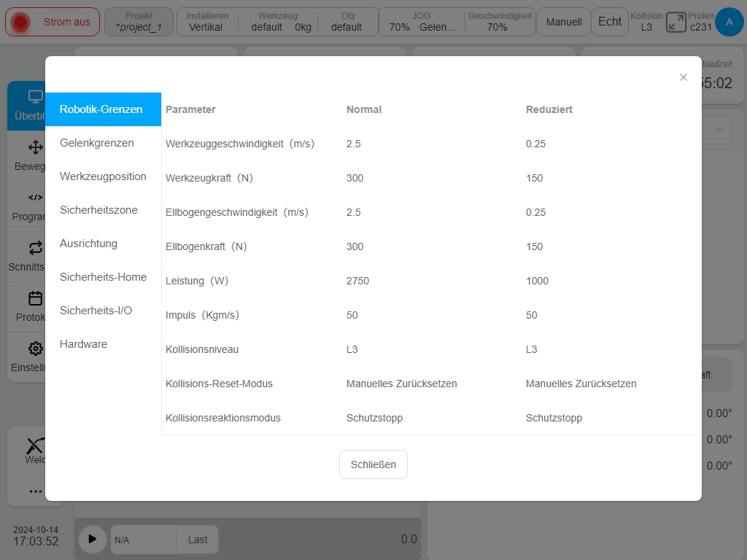Open the Installieren Vertikal setting
This screenshot has width=747, height=560.
click(206, 22)
